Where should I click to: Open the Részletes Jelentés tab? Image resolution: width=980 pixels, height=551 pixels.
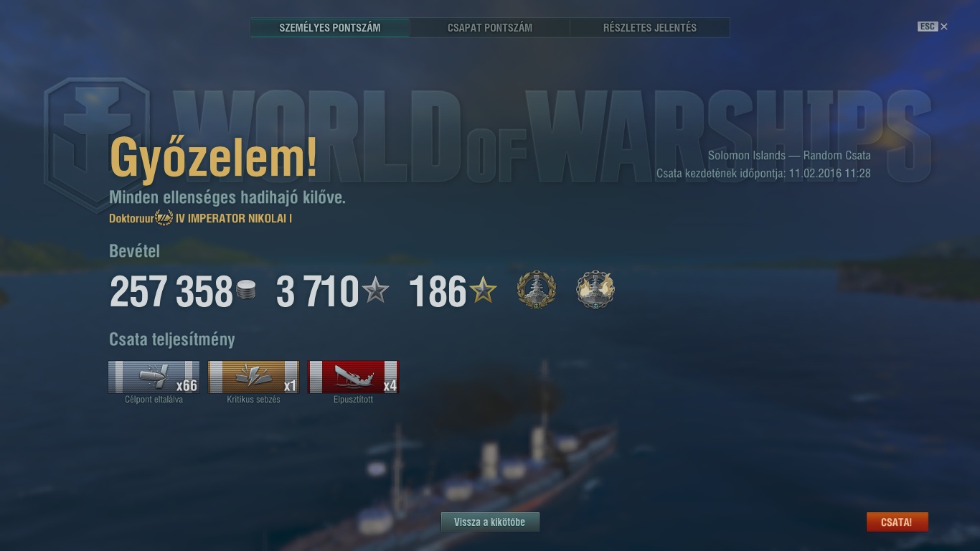(x=650, y=28)
